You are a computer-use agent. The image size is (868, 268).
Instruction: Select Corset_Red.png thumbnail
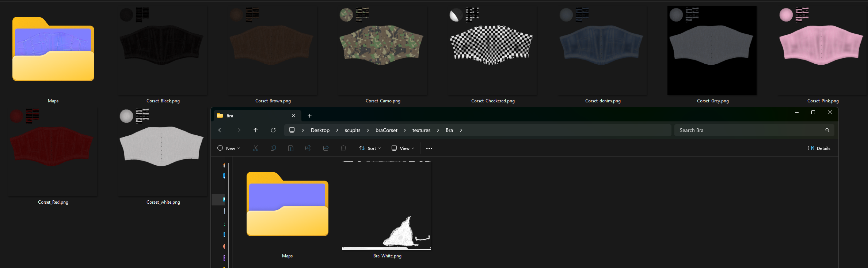53,152
